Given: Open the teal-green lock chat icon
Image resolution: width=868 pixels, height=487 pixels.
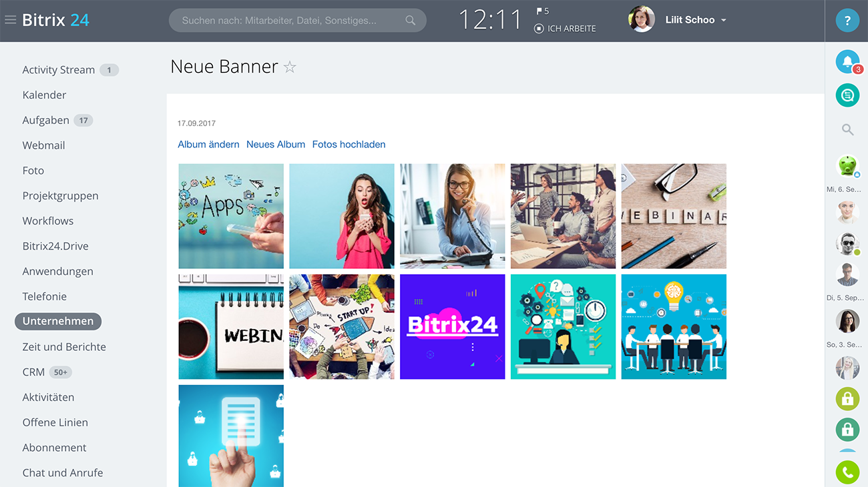Looking at the screenshot, I should point(847,430).
